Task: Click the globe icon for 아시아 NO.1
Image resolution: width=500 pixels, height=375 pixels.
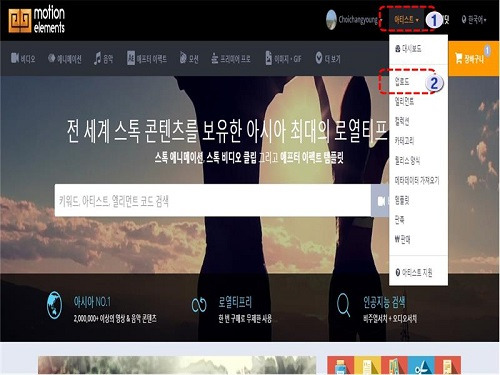Action: click(x=54, y=305)
